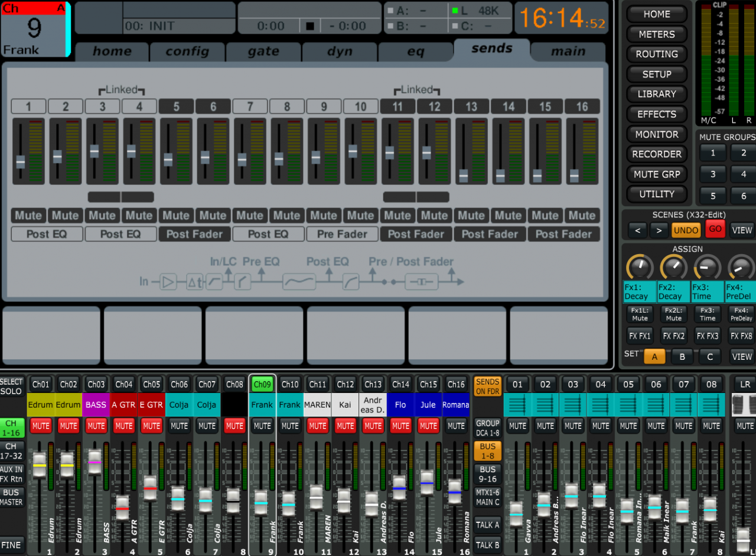Click the stop transport button in recorder display
Screen dimensions: 756x556
[309, 26]
